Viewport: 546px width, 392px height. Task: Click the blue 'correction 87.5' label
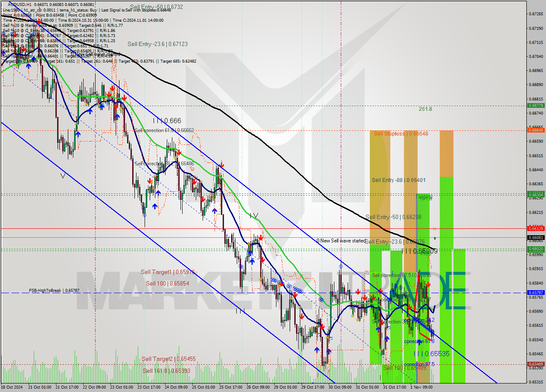419,364
